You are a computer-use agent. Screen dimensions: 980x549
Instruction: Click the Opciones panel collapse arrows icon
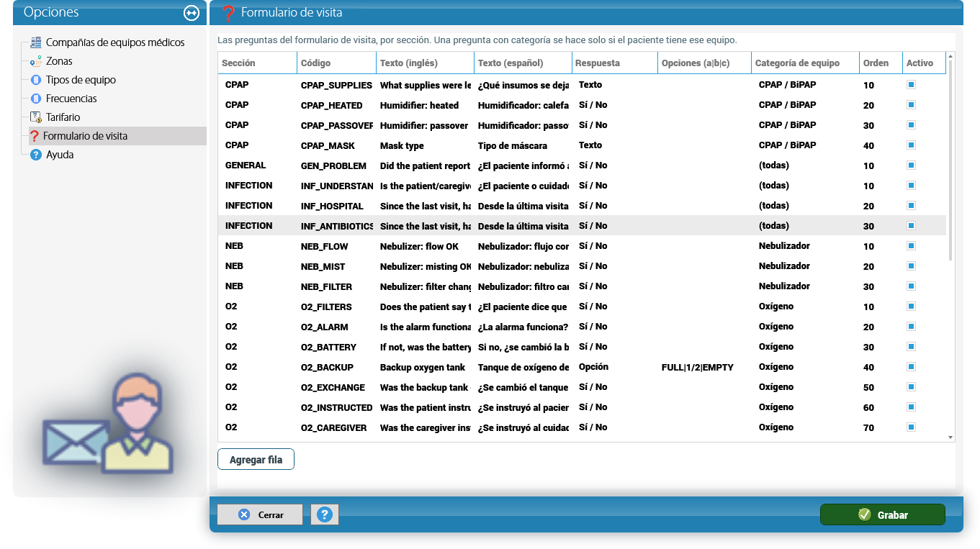point(192,12)
